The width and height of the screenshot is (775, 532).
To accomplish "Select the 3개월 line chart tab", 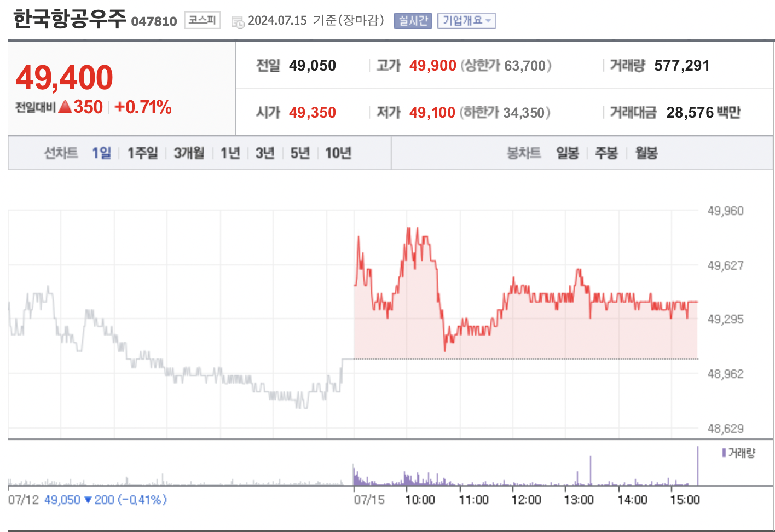I will pos(189,153).
